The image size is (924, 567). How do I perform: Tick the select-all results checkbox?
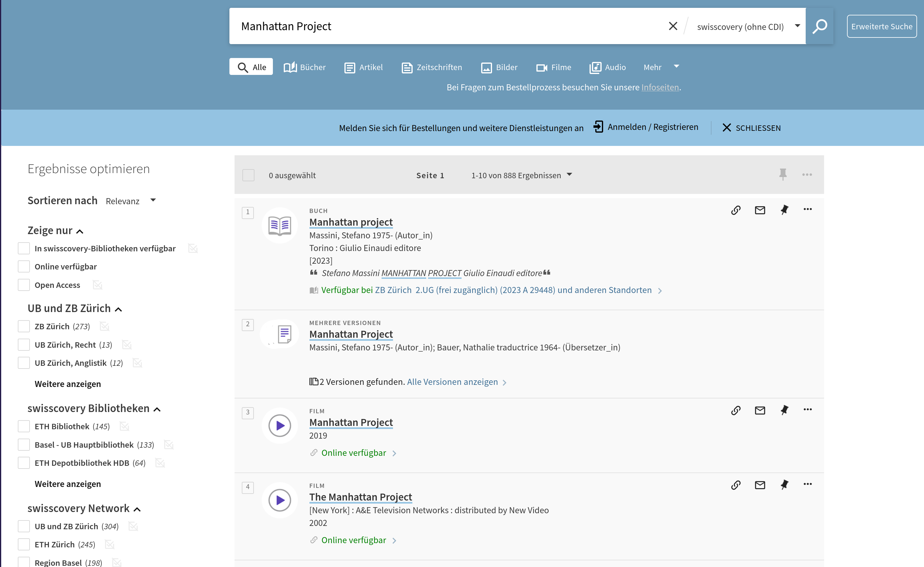248,175
